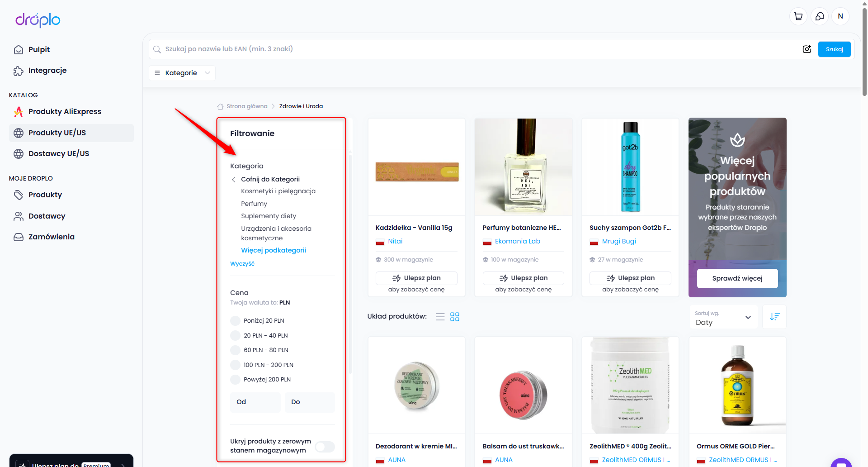The height and width of the screenshot is (467, 868).
Task: Click the Sprawdź więcej button
Action: point(737,278)
